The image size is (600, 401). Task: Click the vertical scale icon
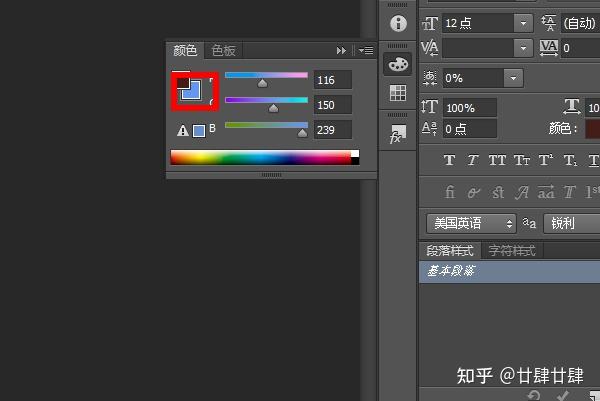coord(429,107)
